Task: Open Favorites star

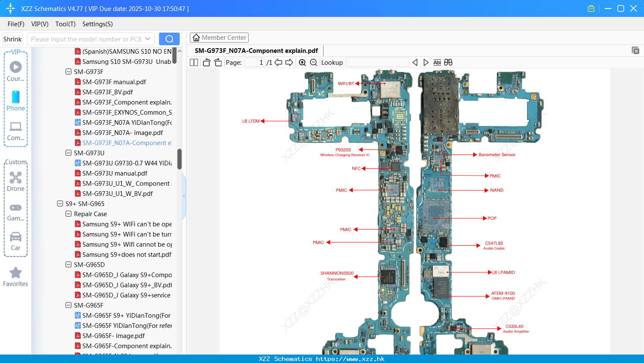Action: click(x=16, y=277)
